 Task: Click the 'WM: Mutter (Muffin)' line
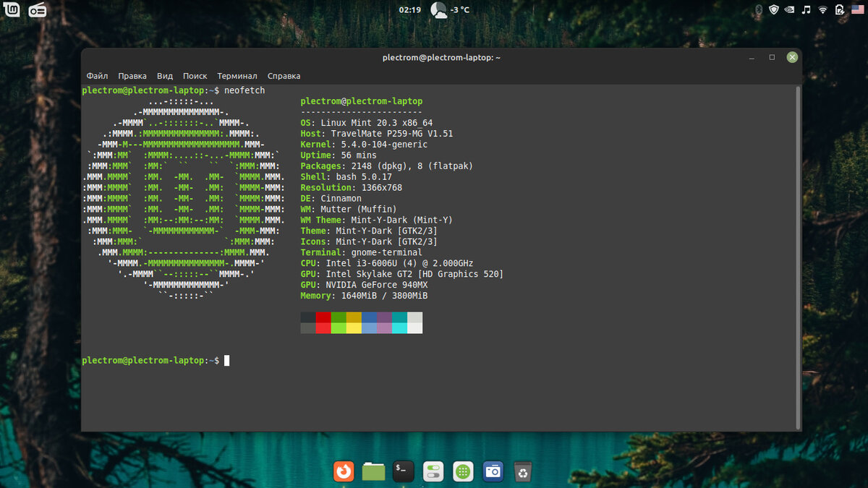[349, 210]
